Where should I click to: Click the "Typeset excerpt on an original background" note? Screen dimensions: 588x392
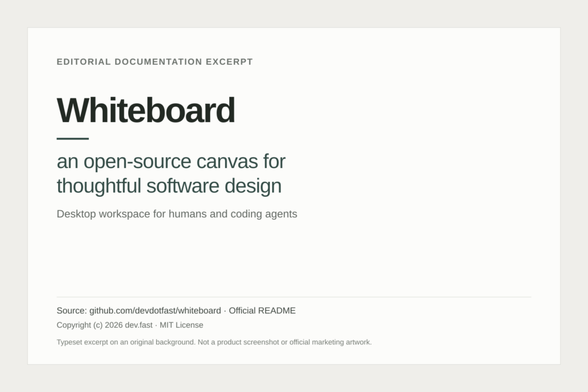pos(214,342)
